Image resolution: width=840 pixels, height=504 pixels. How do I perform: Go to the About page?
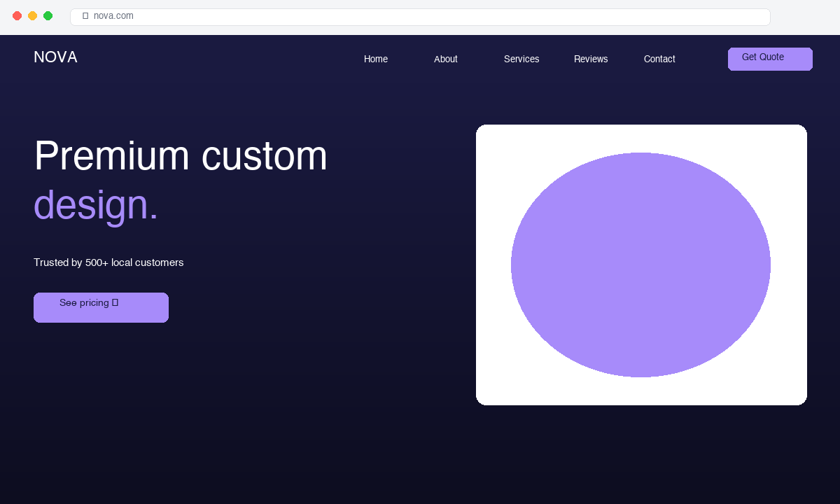(x=446, y=59)
